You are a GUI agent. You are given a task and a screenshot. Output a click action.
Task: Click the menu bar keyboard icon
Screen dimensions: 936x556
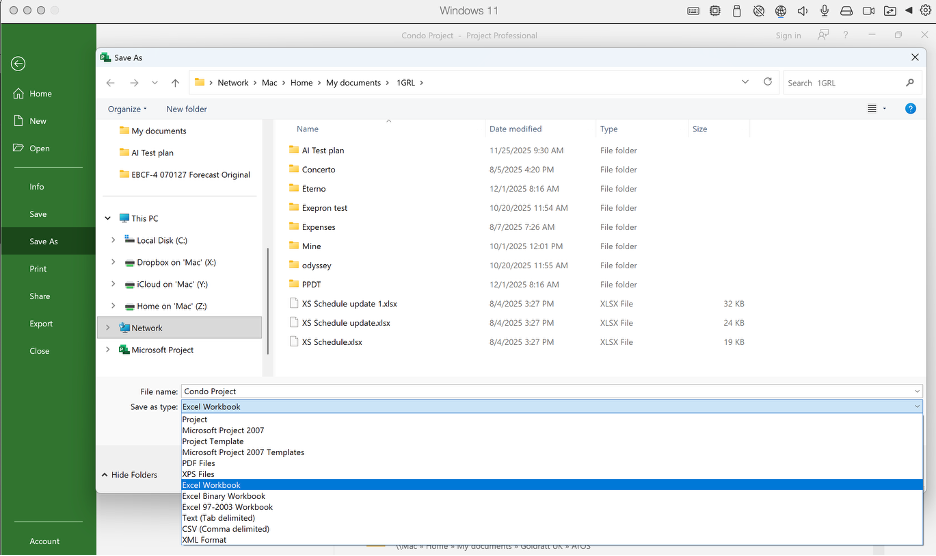tap(693, 11)
